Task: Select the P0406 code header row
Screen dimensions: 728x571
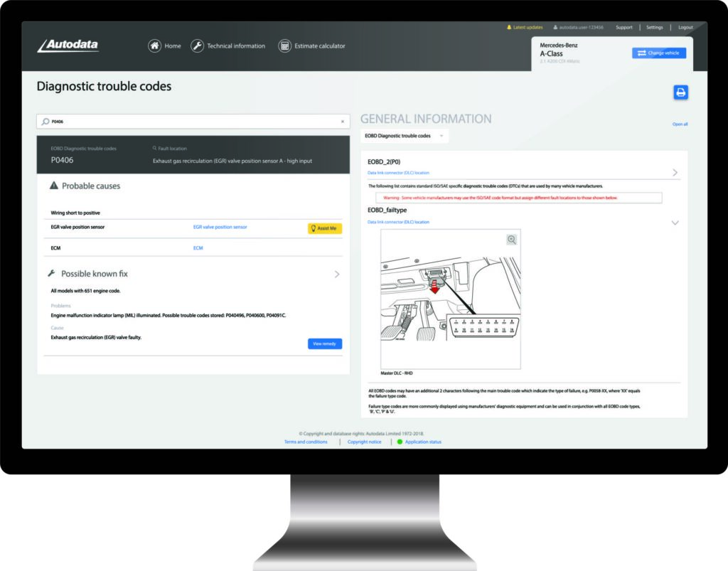Action: (193, 154)
